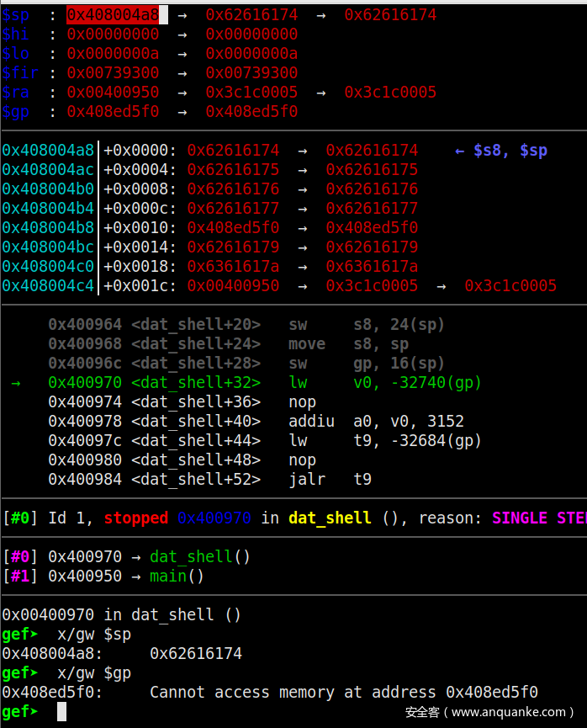
Task: Click stack address 0x408004bc
Action: tap(48, 247)
